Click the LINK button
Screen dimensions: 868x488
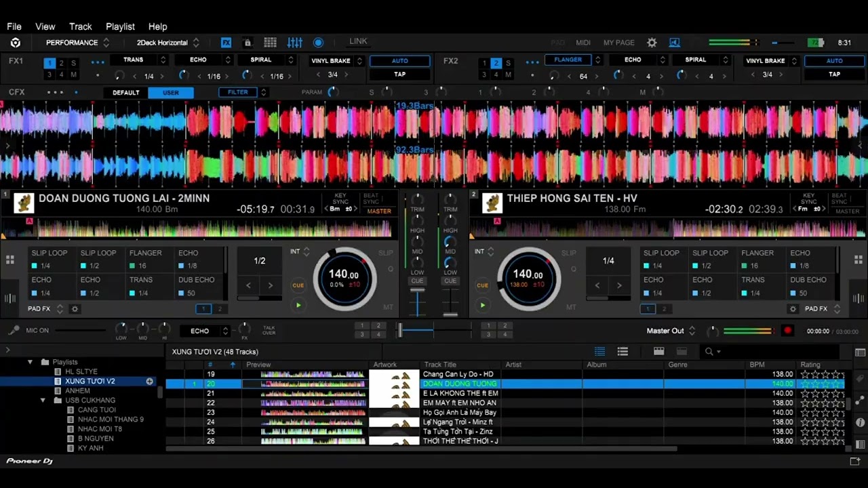(x=358, y=41)
